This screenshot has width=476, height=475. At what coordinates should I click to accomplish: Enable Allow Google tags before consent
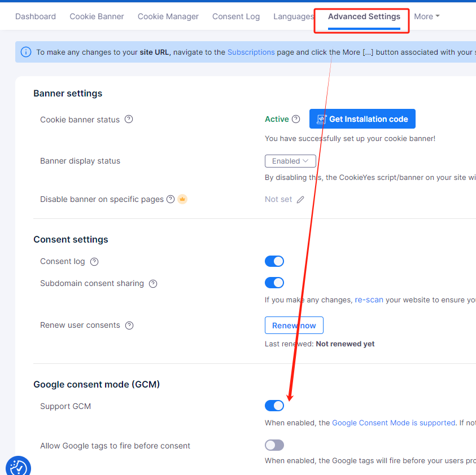click(274, 445)
